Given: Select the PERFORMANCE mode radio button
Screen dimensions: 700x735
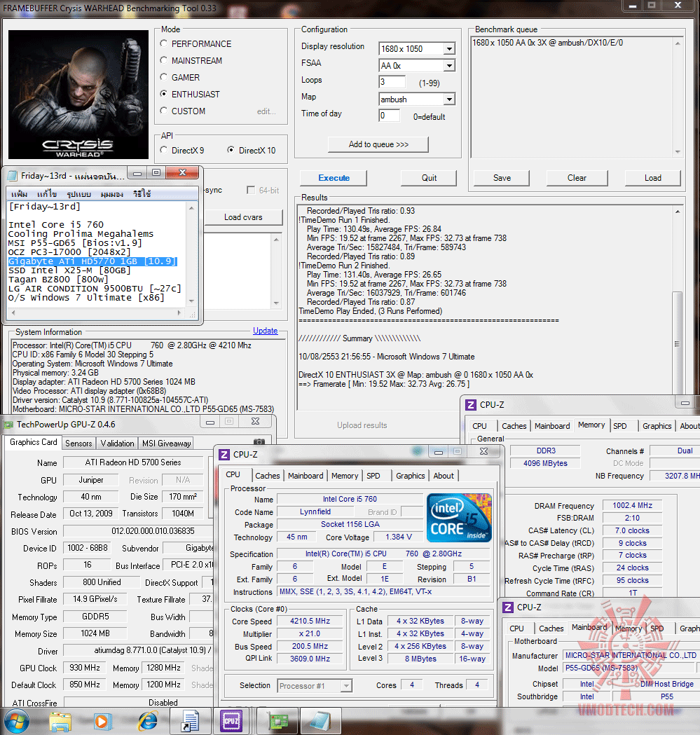Looking at the screenshot, I should 164,43.
